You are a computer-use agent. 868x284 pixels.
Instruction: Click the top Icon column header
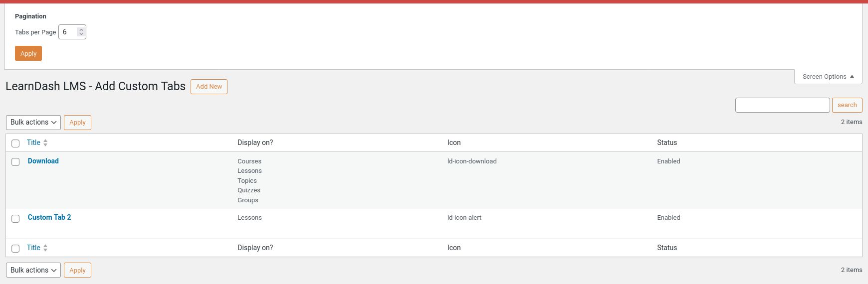click(x=454, y=142)
